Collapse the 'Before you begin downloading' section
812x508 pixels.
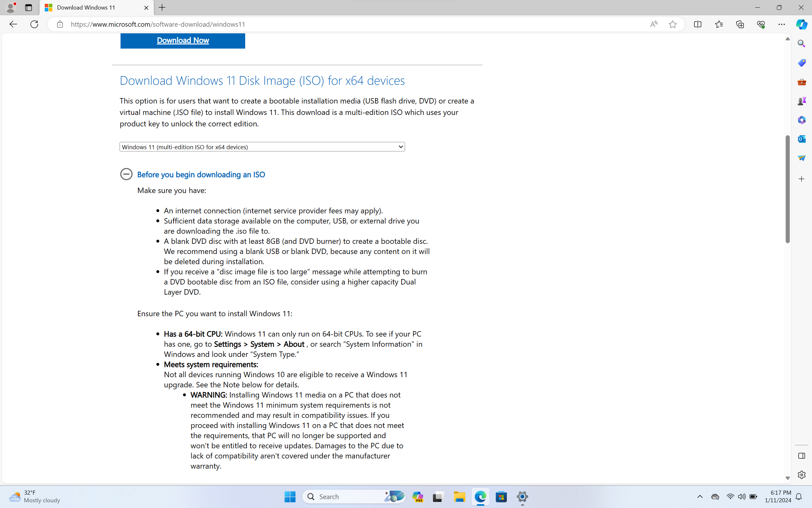126,174
